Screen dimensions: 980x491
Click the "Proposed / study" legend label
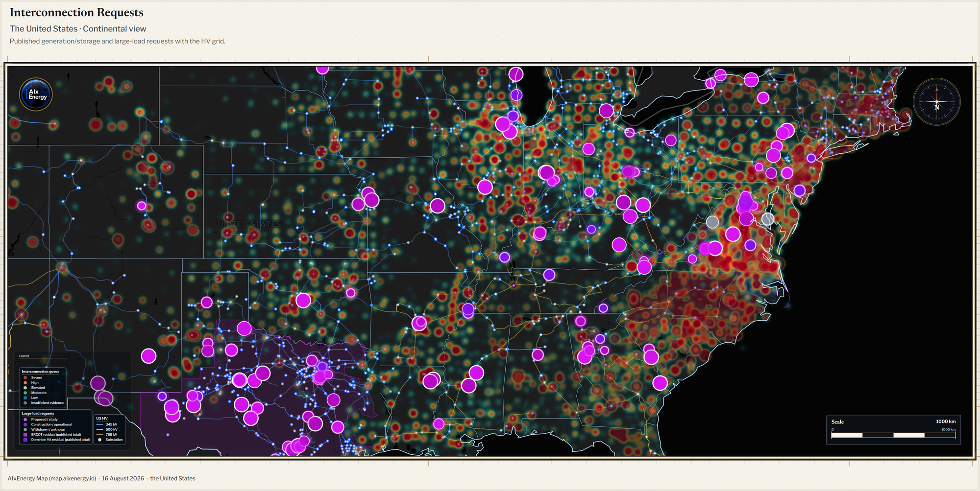[x=44, y=420]
